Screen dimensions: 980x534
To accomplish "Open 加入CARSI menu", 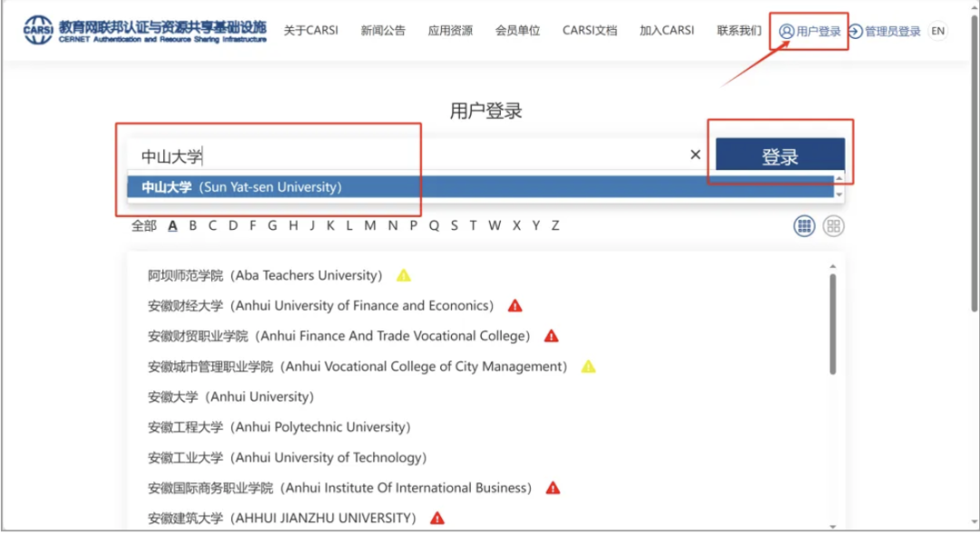I will [x=667, y=31].
